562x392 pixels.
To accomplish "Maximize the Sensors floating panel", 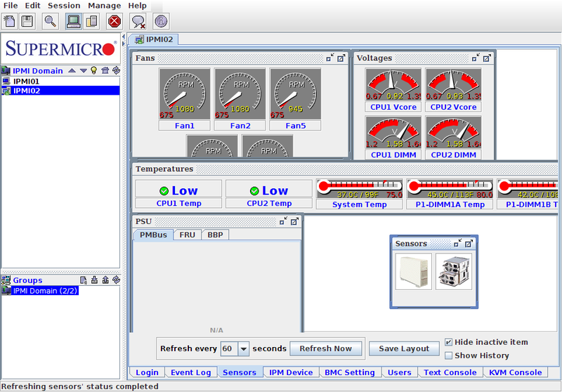I will [469, 244].
